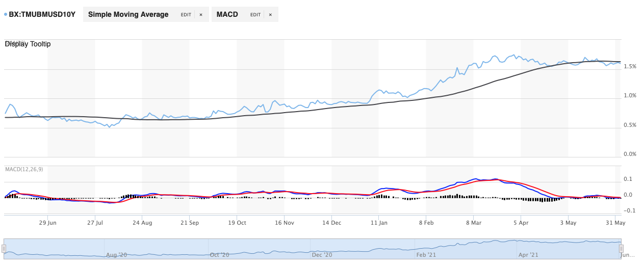Open EDIT for the MACD indicator
The image size is (644, 267).
[255, 15]
